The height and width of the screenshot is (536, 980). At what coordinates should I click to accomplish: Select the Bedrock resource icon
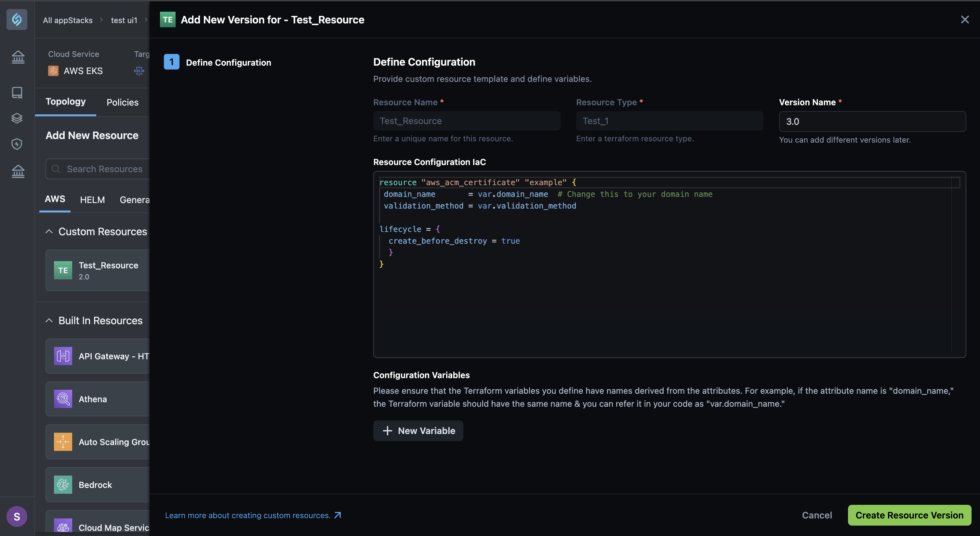(63, 485)
